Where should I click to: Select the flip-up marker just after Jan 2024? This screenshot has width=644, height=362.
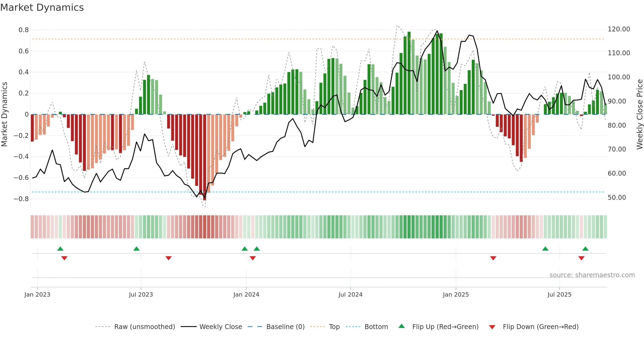257,249
